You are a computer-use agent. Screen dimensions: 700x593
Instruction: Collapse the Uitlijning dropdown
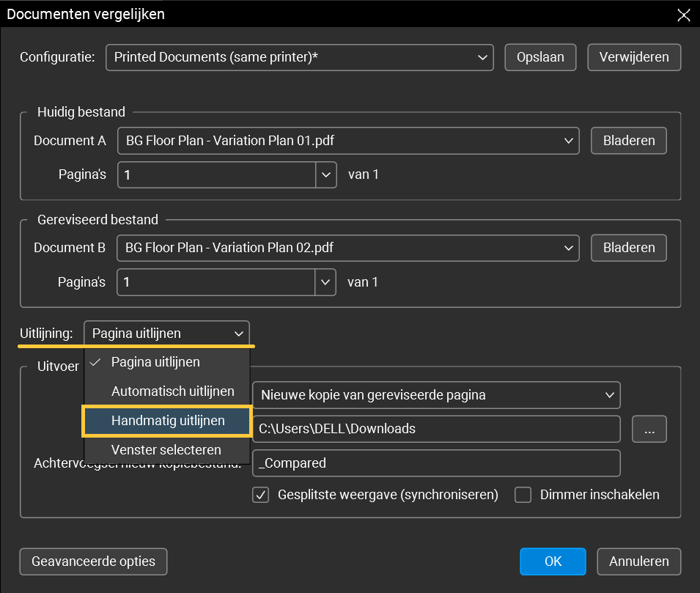pyautogui.click(x=166, y=333)
